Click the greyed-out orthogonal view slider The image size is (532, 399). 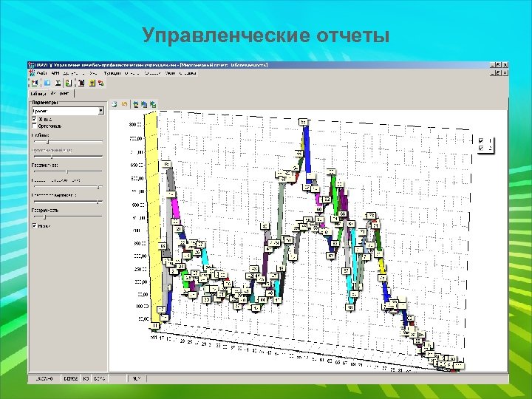(67, 157)
